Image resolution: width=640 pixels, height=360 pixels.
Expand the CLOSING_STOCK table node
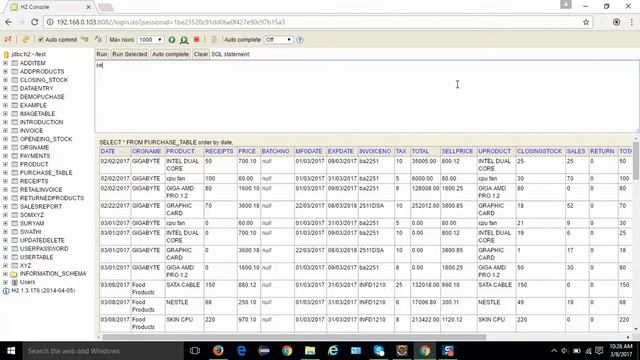5,80
